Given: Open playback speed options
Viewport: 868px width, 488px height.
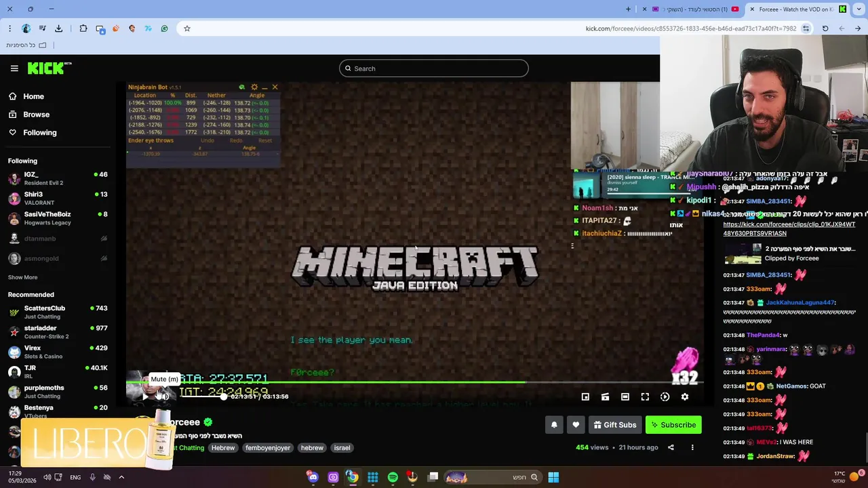Looking at the screenshot, I should 665,397.
